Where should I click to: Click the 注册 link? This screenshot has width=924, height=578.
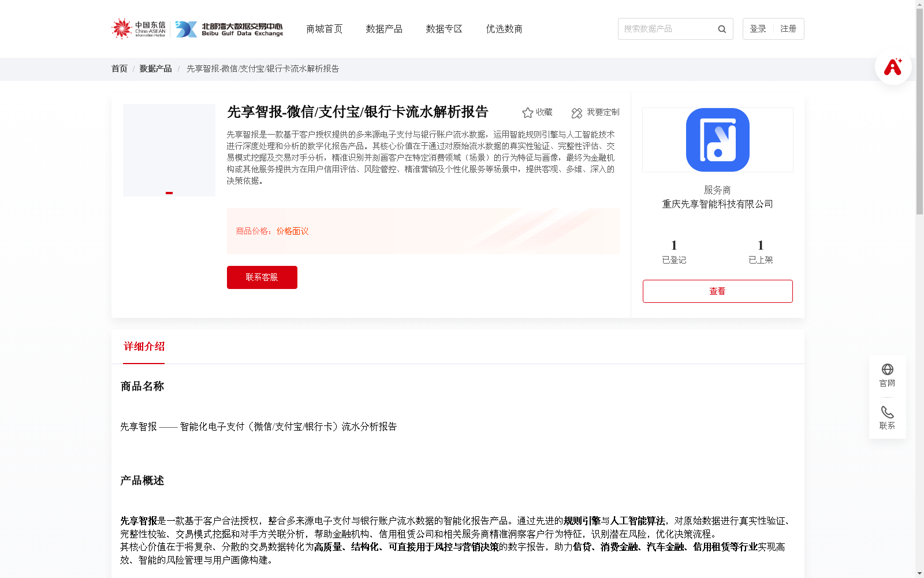click(x=788, y=29)
